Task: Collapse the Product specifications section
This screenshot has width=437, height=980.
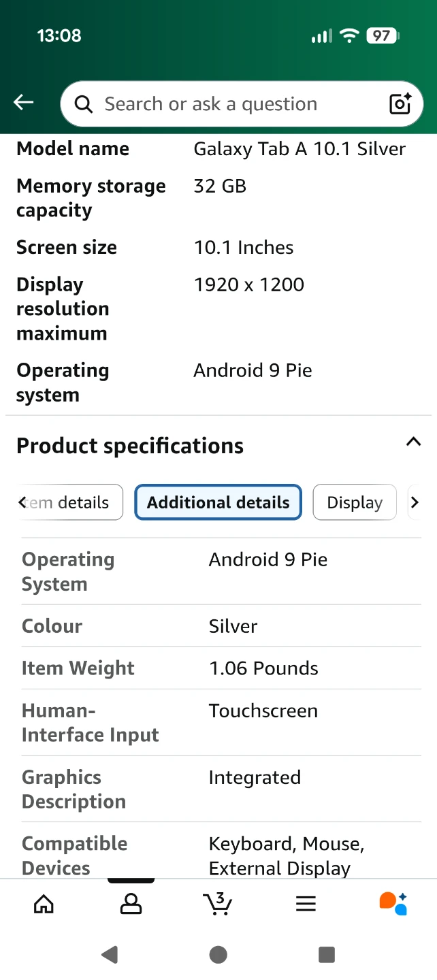Action: [x=413, y=442]
